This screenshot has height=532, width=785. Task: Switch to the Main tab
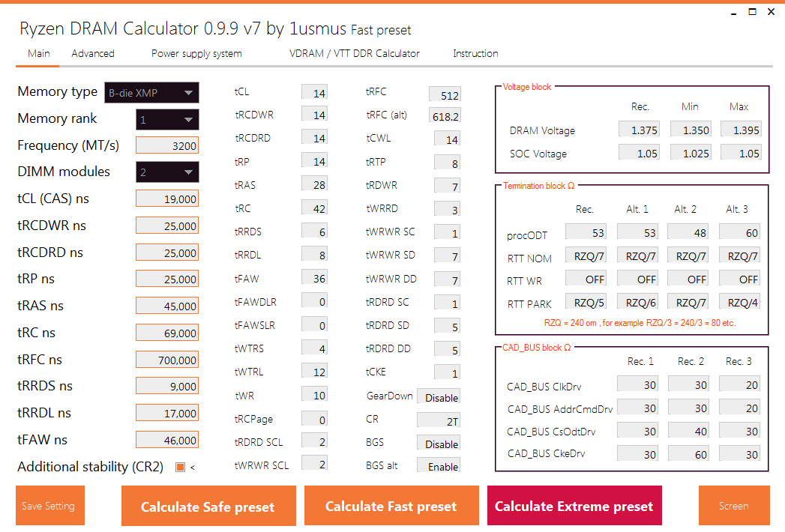[x=38, y=53]
